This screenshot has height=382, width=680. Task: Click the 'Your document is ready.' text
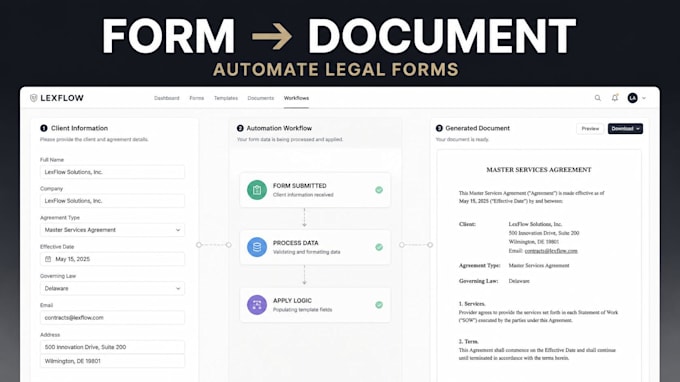(x=462, y=140)
